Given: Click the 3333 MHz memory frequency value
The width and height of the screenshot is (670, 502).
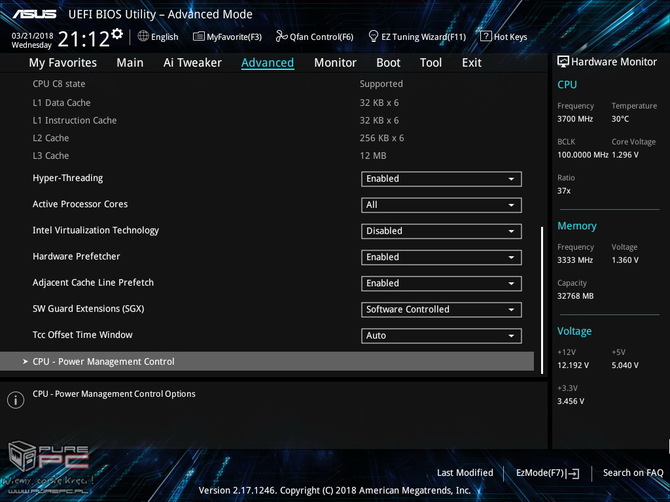Looking at the screenshot, I should [575, 260].
